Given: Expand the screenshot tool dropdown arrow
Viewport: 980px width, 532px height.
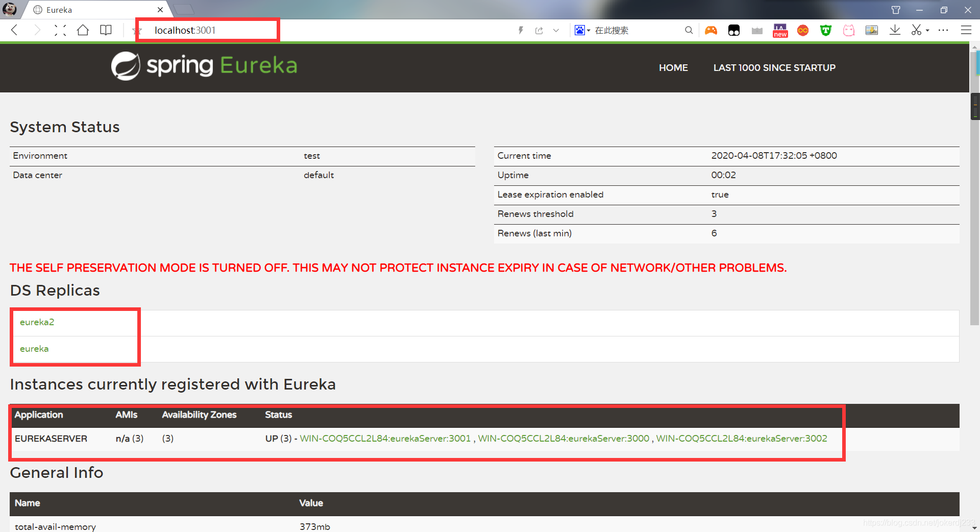Looking at the screenshot, I should (927, 31).
